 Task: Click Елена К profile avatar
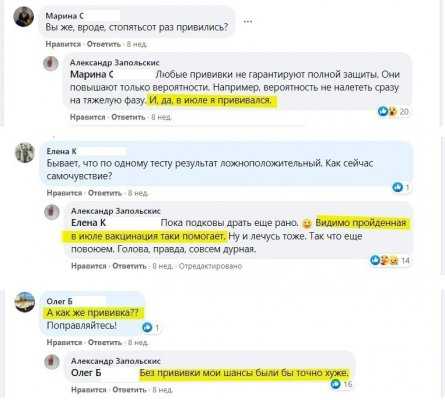tap(25, 152)
